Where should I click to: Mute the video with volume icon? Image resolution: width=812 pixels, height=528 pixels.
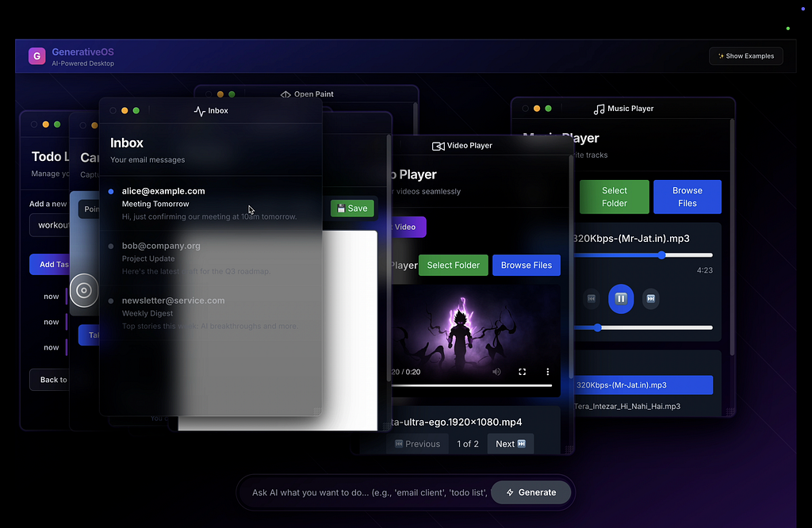coord(496,372)
